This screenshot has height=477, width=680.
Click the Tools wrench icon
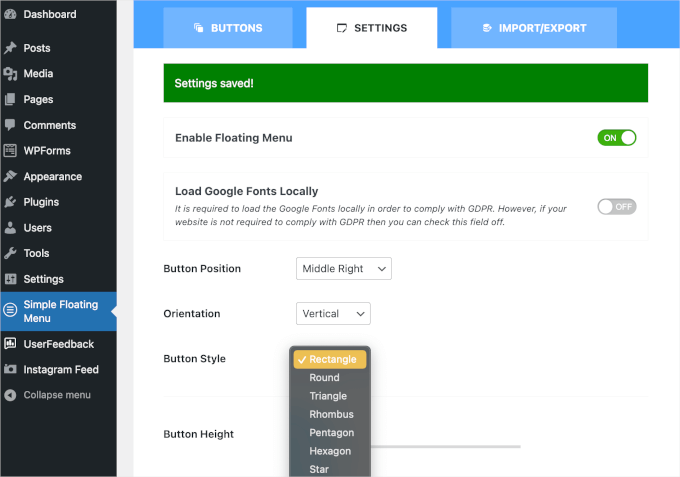coord(10,253)
